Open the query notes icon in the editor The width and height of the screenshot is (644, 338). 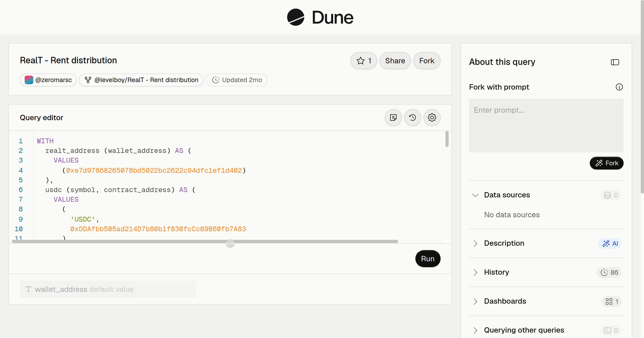(x=393, y=117)
